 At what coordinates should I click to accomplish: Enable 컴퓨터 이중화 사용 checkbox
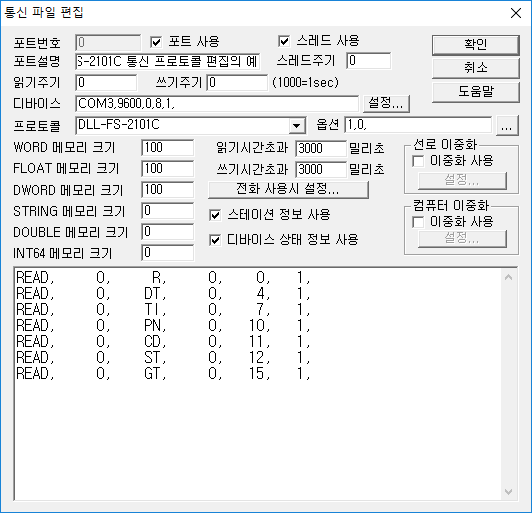coord(418,222)
